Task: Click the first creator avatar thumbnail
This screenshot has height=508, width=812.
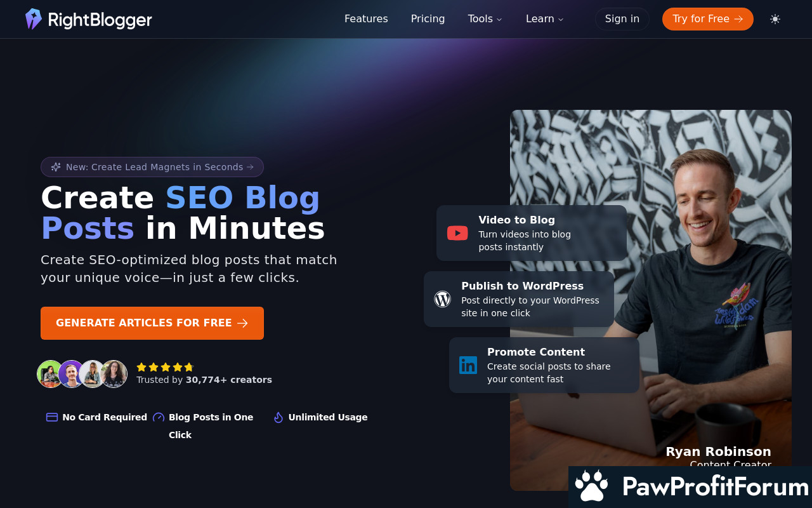Action: [49, 374]
